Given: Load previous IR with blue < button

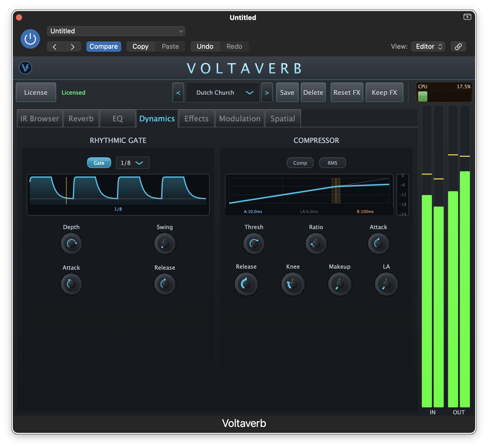Looking at the screenshot, I should coord(178,93).
